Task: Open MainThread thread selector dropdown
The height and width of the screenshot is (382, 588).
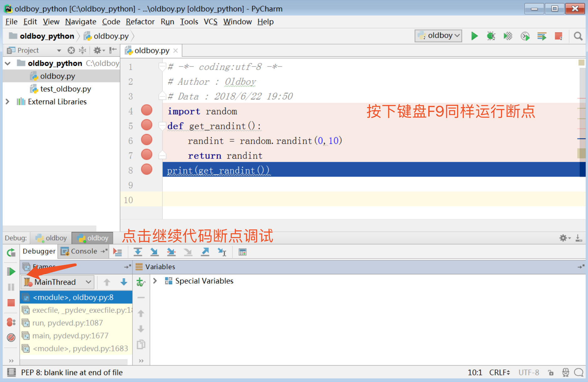Action: click(58, 282)
